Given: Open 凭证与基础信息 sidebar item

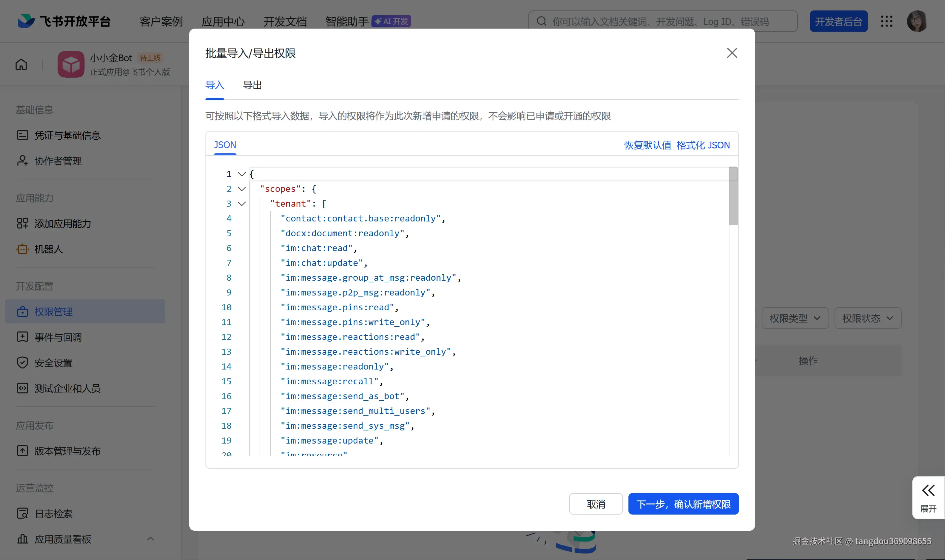Looking at the screenshot, I should tap(67, 135).
